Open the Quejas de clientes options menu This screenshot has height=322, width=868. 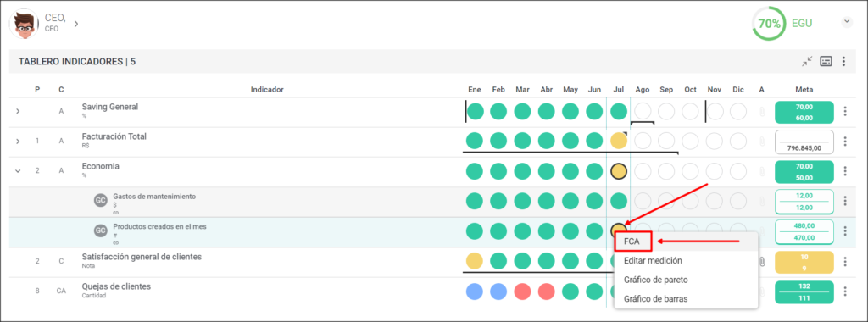(845, 291)
